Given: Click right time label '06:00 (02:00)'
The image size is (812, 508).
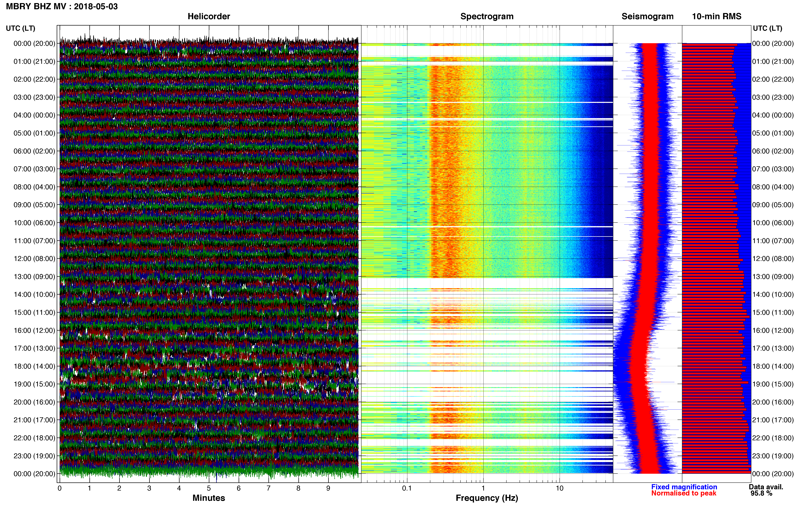Looking at the screenshot, I should (x=773, y=151).
